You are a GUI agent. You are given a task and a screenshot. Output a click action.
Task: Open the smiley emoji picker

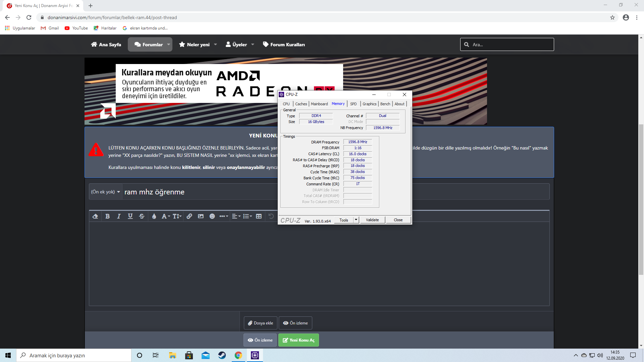pos(212,217)
